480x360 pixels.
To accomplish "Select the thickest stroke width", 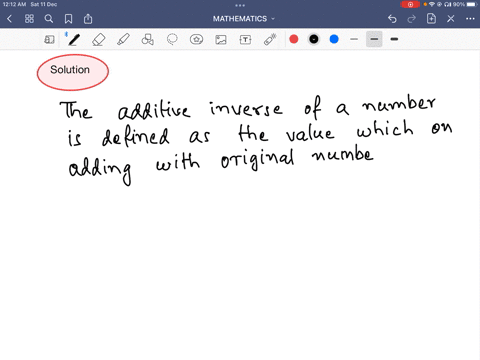I will click(394, 39).
